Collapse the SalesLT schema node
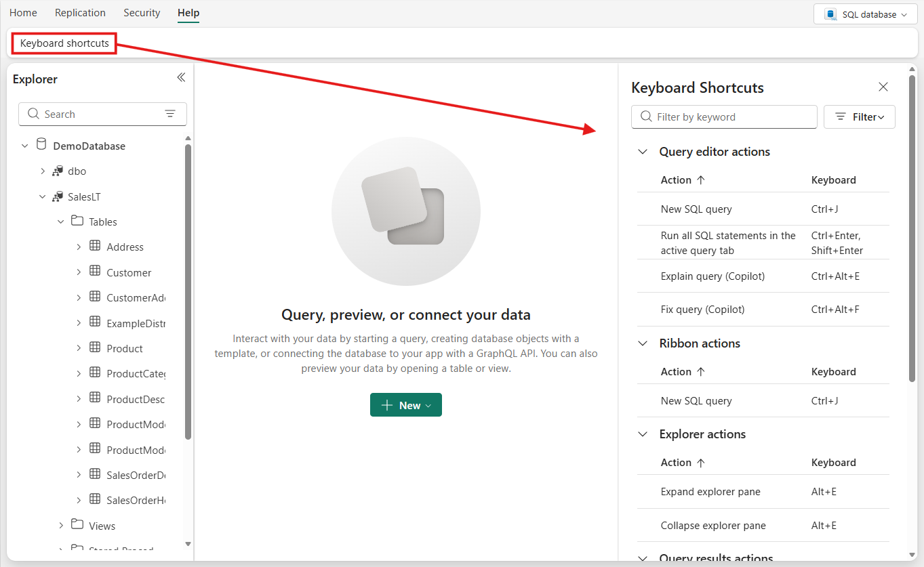Viewport: 924px width, 567px height. 42,197
